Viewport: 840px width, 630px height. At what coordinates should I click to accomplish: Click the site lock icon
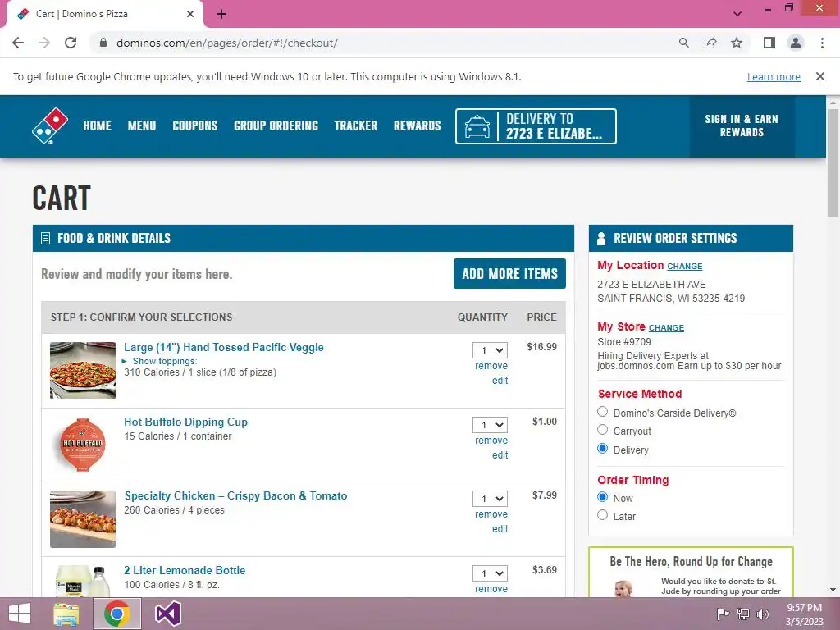click(103, 43)
